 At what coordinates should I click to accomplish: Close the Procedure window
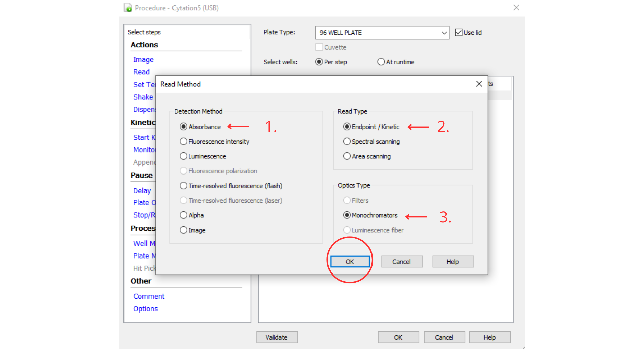516,8
